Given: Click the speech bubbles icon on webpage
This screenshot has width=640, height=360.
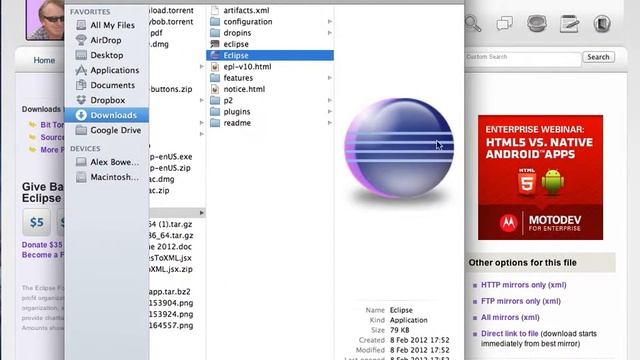Looking at the screenshot, I should [x=504, y=23].
